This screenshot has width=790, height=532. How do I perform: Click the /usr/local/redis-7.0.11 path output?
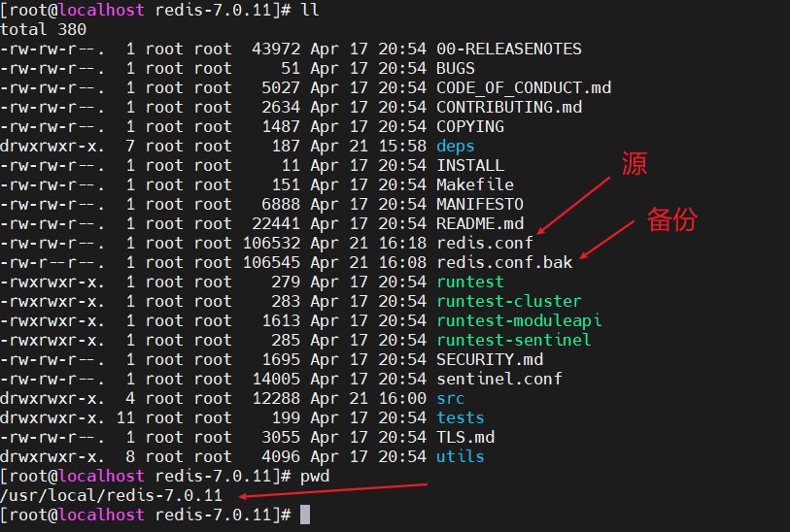pyautogui.click(x=111, y=495)
